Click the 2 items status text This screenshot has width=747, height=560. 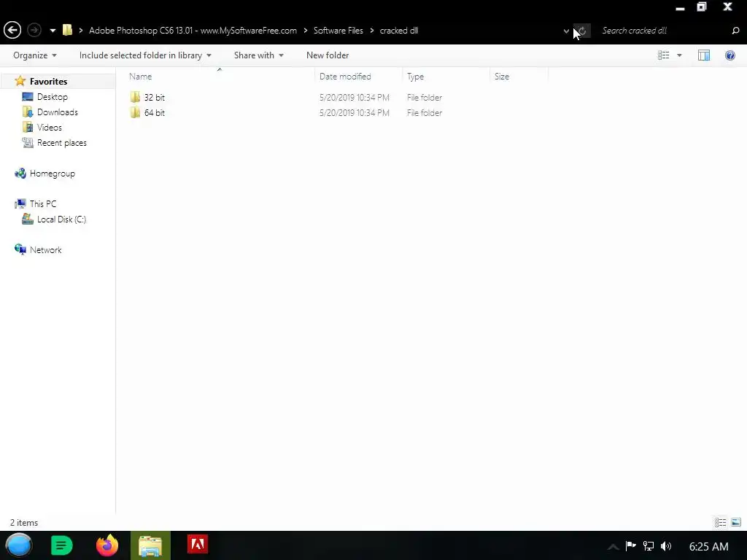24,522
